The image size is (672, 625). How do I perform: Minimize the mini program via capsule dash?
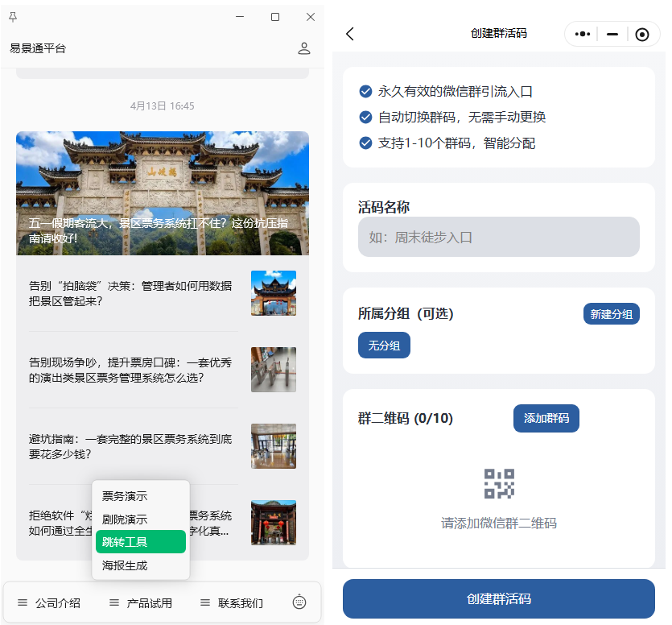(x=612, y=34)
